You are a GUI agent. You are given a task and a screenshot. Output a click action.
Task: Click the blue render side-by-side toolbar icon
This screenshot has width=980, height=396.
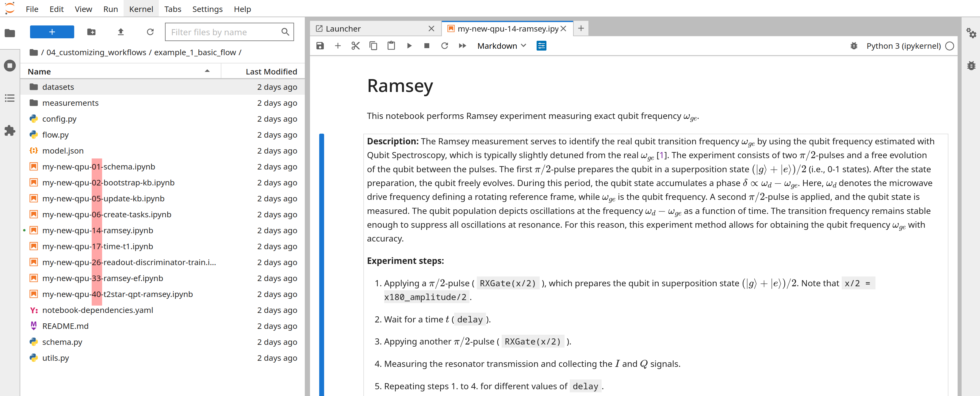541,46
